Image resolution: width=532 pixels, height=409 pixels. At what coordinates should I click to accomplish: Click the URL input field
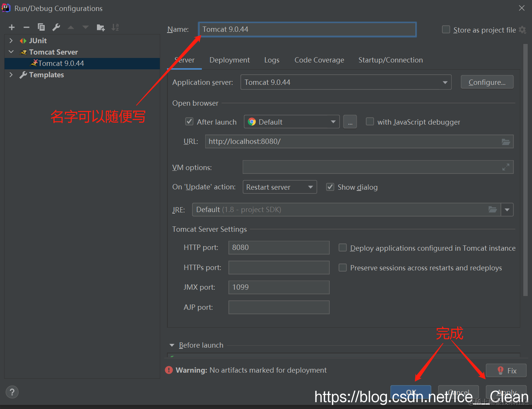point(359,142)
